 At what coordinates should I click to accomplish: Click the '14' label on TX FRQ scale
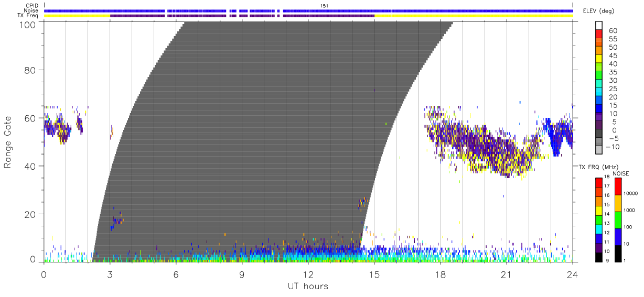point(607,214)
